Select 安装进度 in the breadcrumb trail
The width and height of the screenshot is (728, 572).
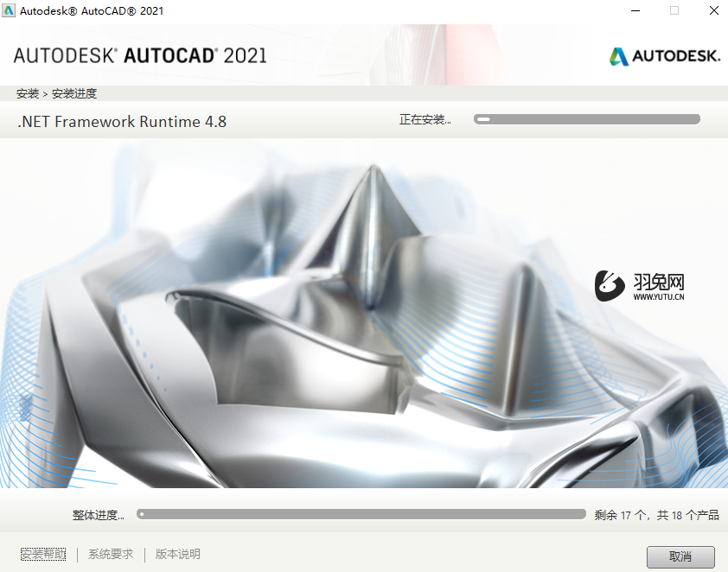coord(73,93)
